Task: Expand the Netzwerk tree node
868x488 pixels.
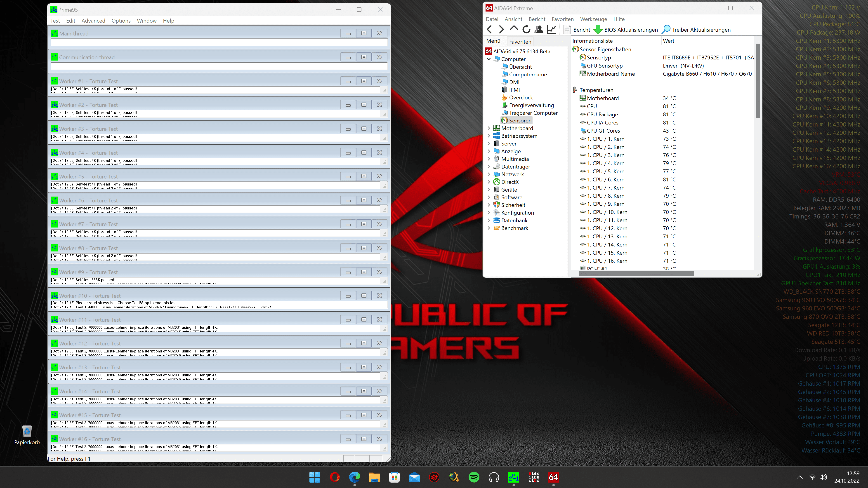Action: point(489,174)
